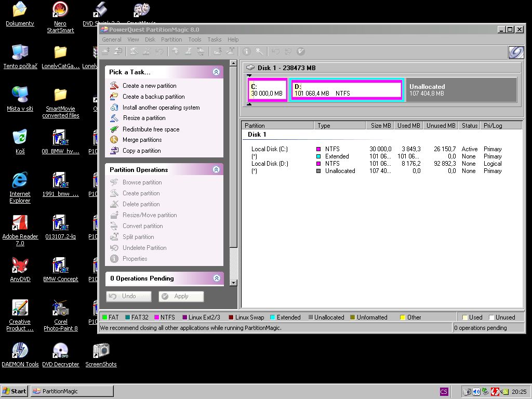Viewport: 532px width, 399px height.
Task: Click the Pri/Log column header
Action: (x=500, y=126)
